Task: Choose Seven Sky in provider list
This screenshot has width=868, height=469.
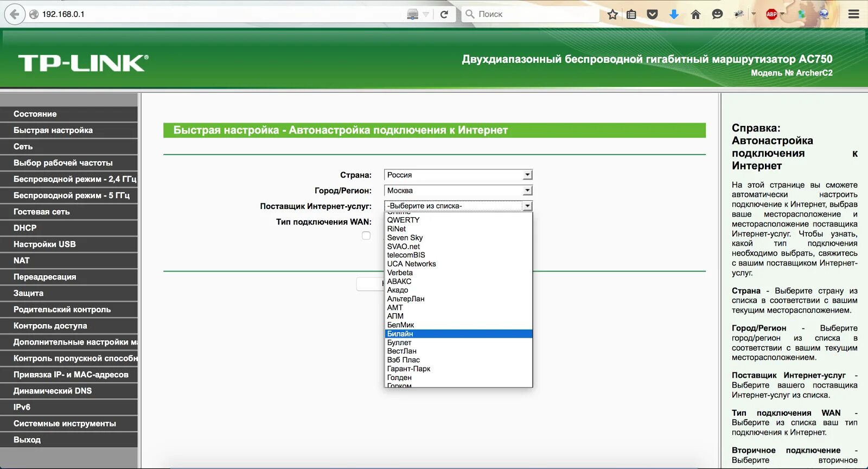Action: click(458, 237)
